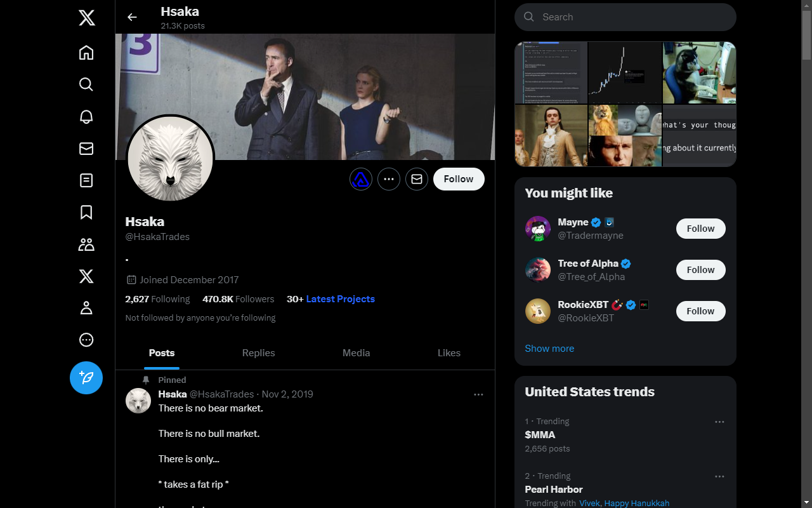The height and width of the screenshot is (508, 812).
Task: Click Mayne's verified badge
Action: coord(596,222)
